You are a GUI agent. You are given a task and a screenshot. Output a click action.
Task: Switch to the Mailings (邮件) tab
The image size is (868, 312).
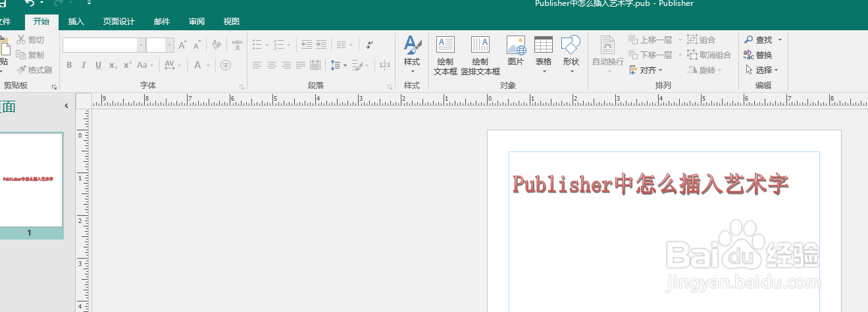(x=162, y=22)
